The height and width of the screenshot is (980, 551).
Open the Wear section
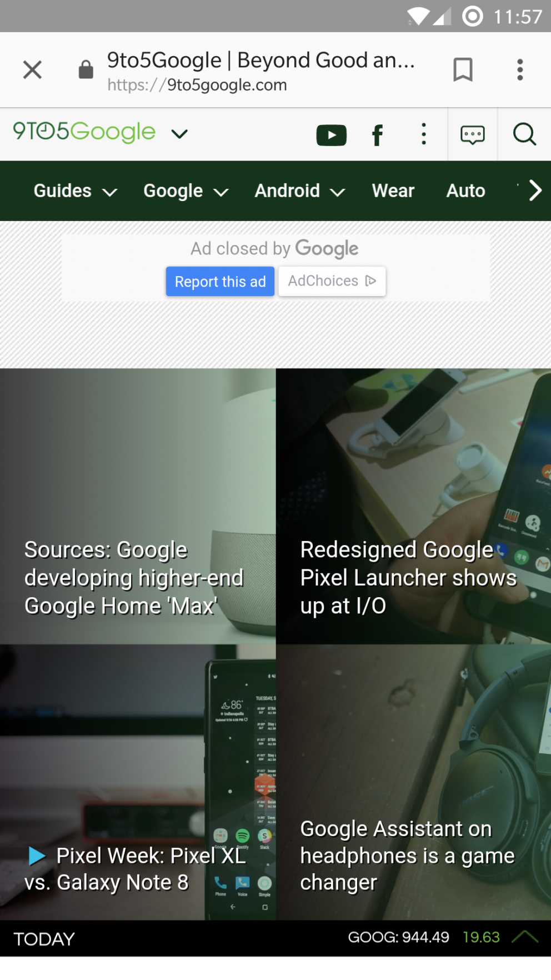[x=393, y=191]
